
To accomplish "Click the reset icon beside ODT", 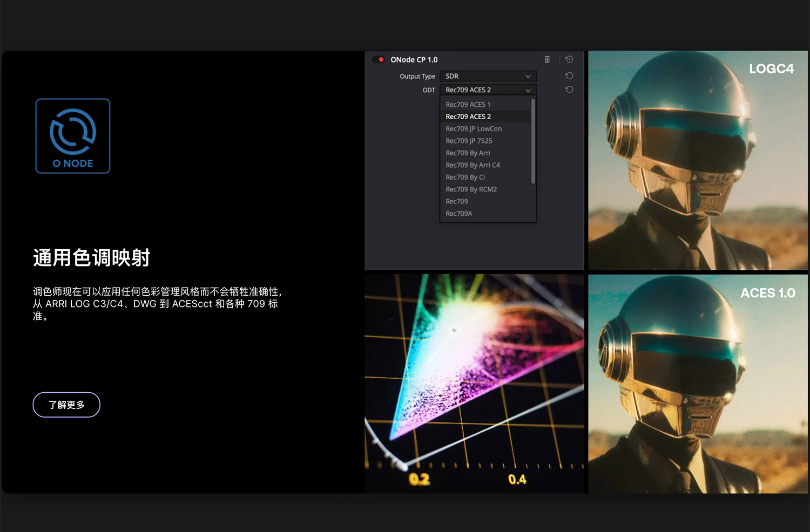I will pyautogui.click(x=569, y=89).
